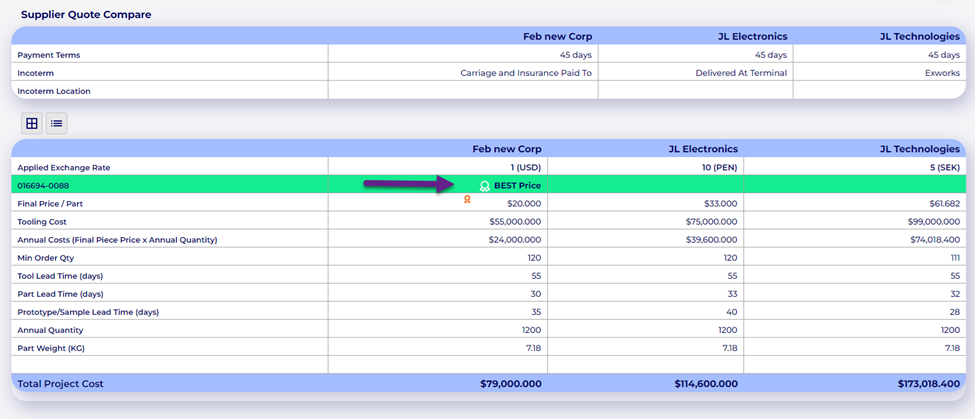Click the Tooling Cost row label
This screenshot has width=975, height=419.
[x=42, y=222]
